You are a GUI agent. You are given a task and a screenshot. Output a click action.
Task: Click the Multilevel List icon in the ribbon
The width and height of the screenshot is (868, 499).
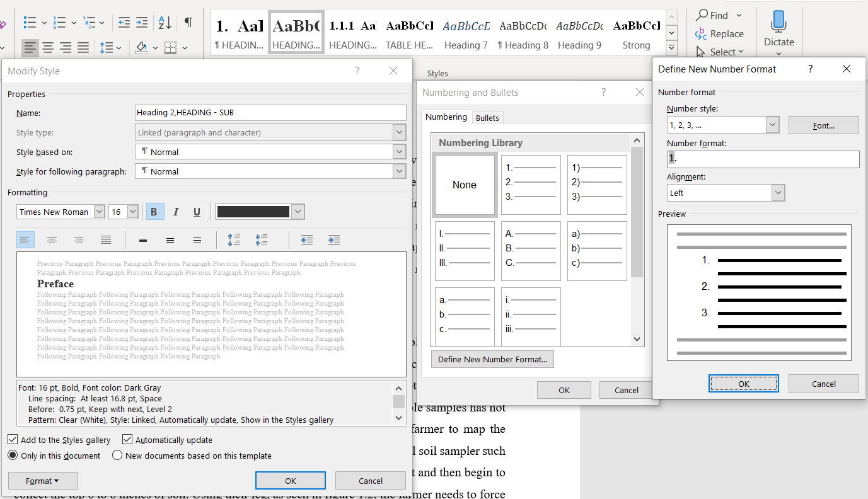pos(90,23)
